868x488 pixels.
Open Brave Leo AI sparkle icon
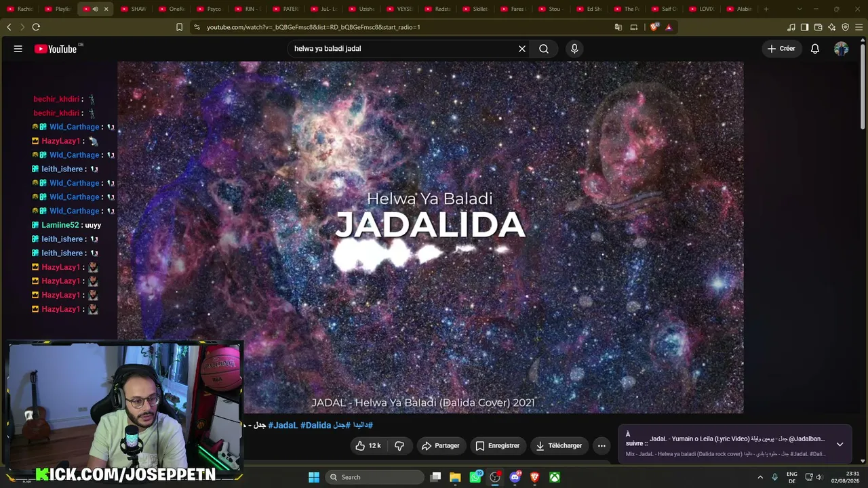click(x=832, y=27)
